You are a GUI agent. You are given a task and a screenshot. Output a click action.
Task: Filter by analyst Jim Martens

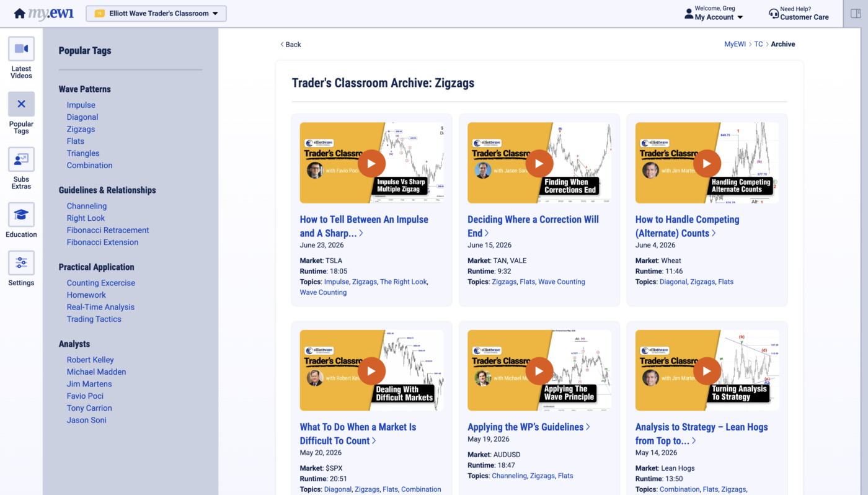(x=89, y=384)
